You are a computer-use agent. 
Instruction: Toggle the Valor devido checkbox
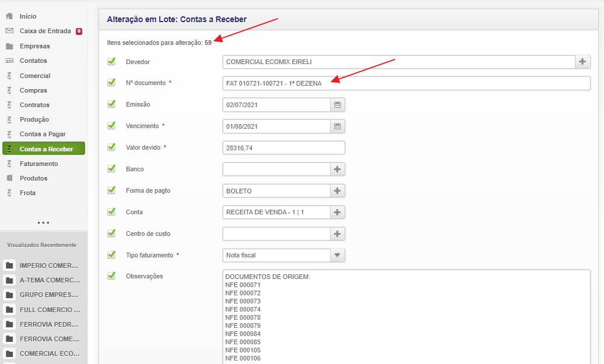(x=111, y=147)
